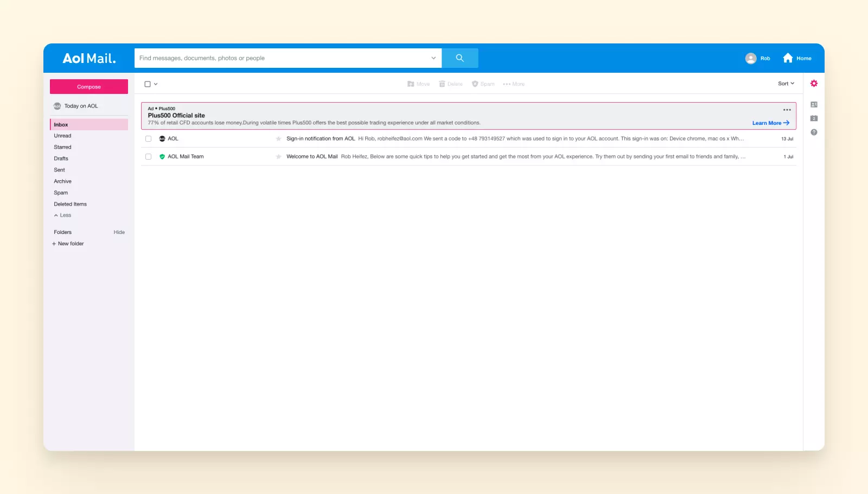Viewport: 868px width, 494px height.
Task: Click the Today on AOL icon
Action: pyautogui.click(x=57, y=106)
